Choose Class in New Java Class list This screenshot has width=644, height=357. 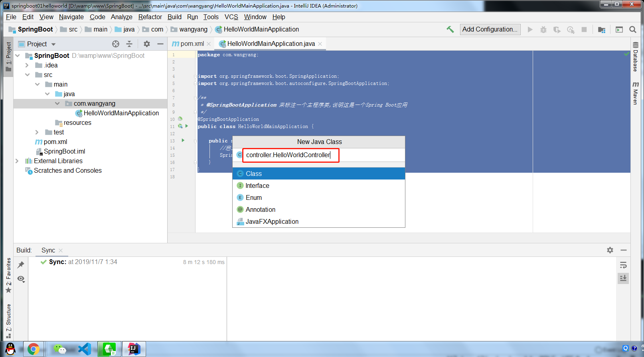point(319,174)
